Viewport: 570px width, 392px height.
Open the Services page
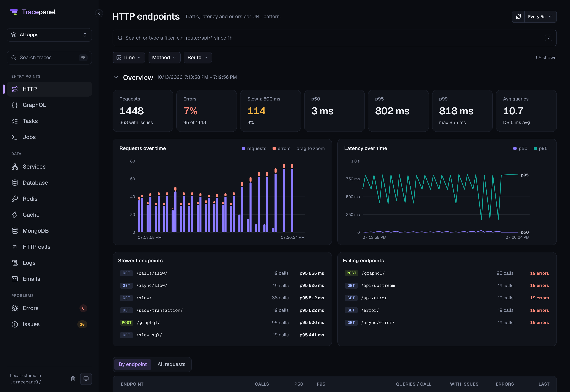(x=49, y=167)
